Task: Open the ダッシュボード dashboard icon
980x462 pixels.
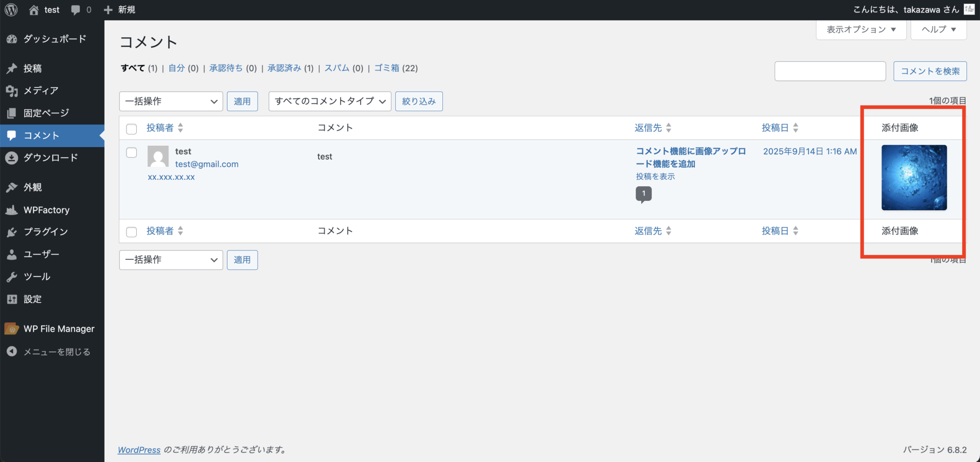Action: [12, 39]
